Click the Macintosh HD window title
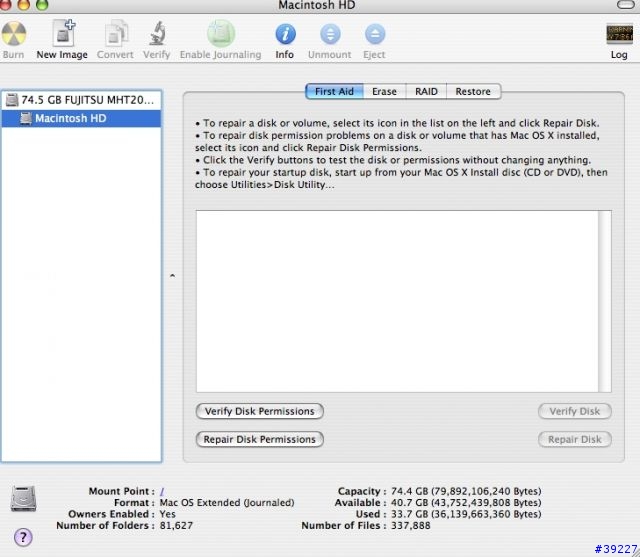Image resolution: width=640 pixels, height=557 pixels. point(317,5)
